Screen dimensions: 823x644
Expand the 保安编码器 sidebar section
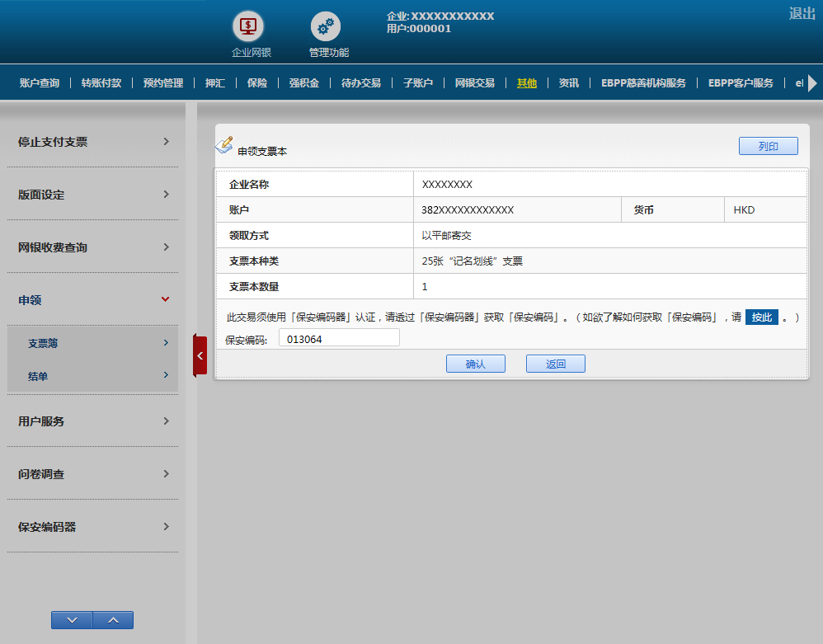click(92, 527)
